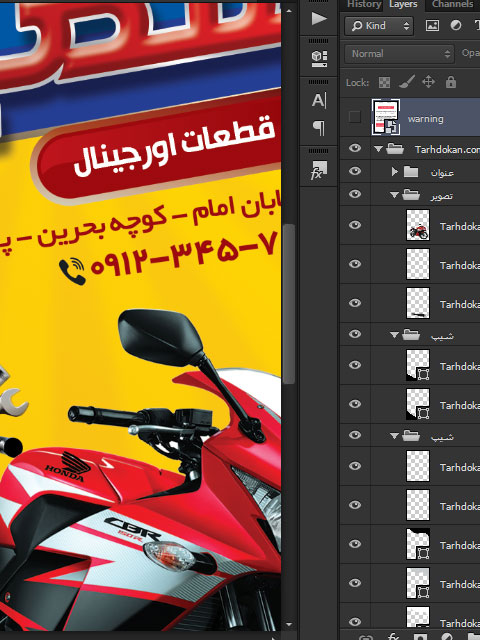Collapse the upper شیب group
The height and width of the screenshot is (640, 480).
[x=394, y=335]
